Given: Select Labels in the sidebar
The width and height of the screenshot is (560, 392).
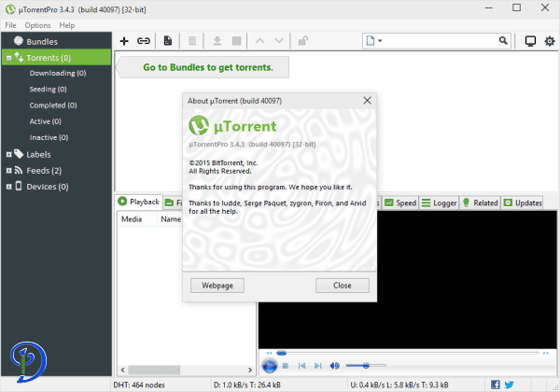Looking at the screenshot, I should (38, 155).
